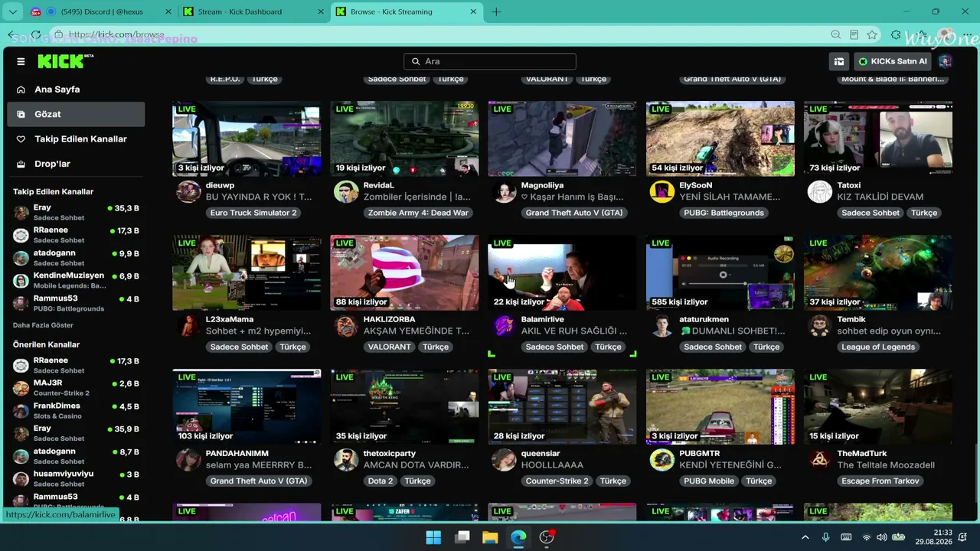This screenshot has height=551, width=980.
Task: Click the browser address bar URL
Action: point(116,34)
